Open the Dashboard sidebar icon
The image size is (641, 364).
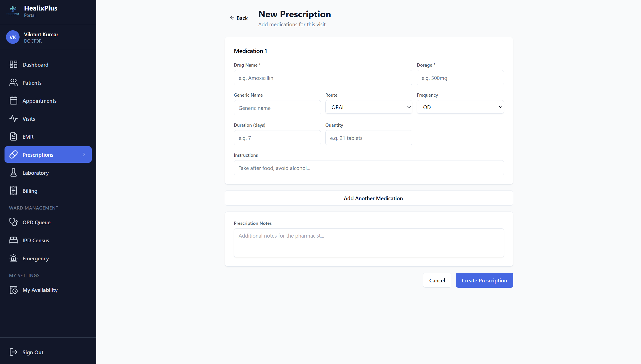pyautogui.click(x=14, y=64)
